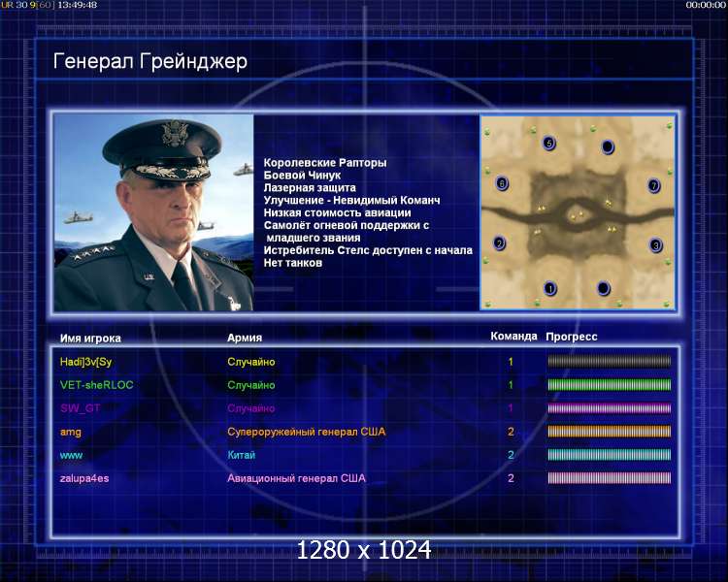
Task: Click the 'UR 30 9[60] 13:49:48' status text
Action: (x=50, y=5)
